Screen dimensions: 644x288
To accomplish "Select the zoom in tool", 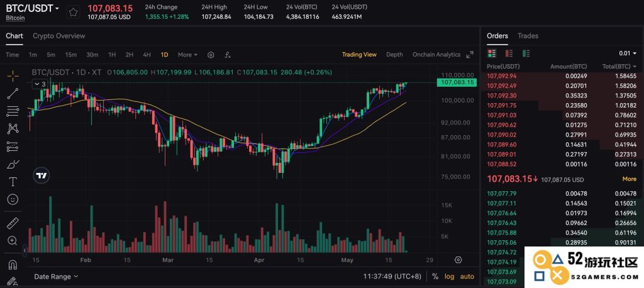I will point(13,241).
